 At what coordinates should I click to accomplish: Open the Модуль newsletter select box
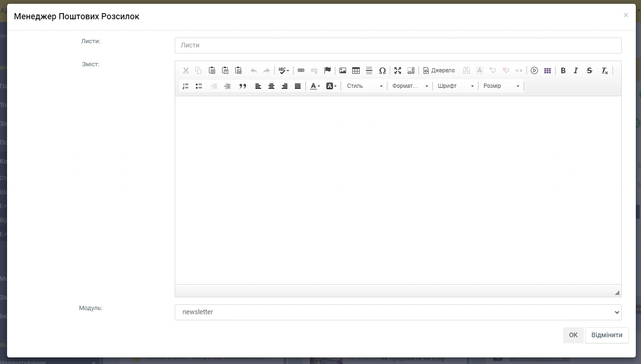pyautogui.click(x=398, y=312)
